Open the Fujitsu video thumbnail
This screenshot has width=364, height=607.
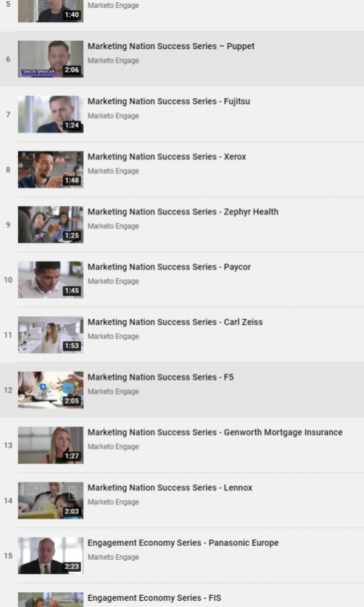click(x=51, y=114)
